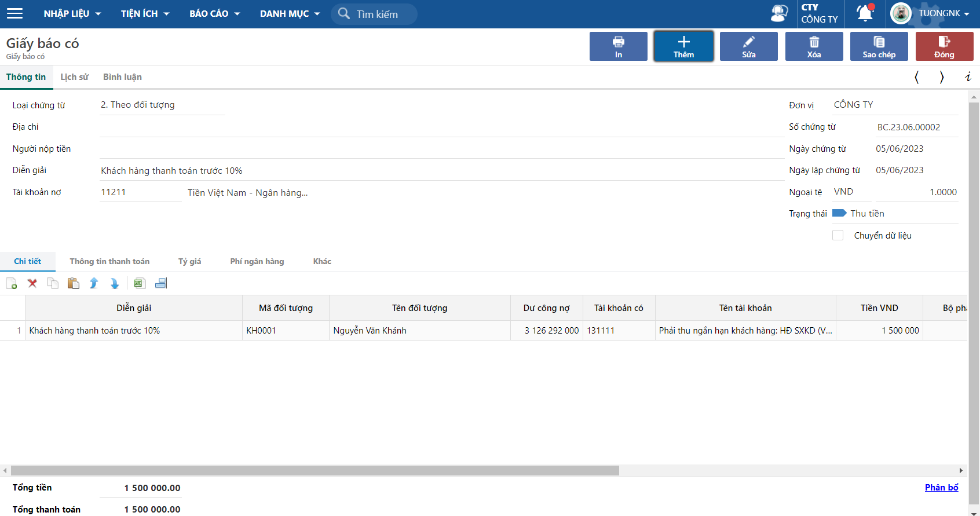The height and width of the screenshot is (516, 980).
Task: Export grid using the Excel icon
Action: click(x=139, y=283)
